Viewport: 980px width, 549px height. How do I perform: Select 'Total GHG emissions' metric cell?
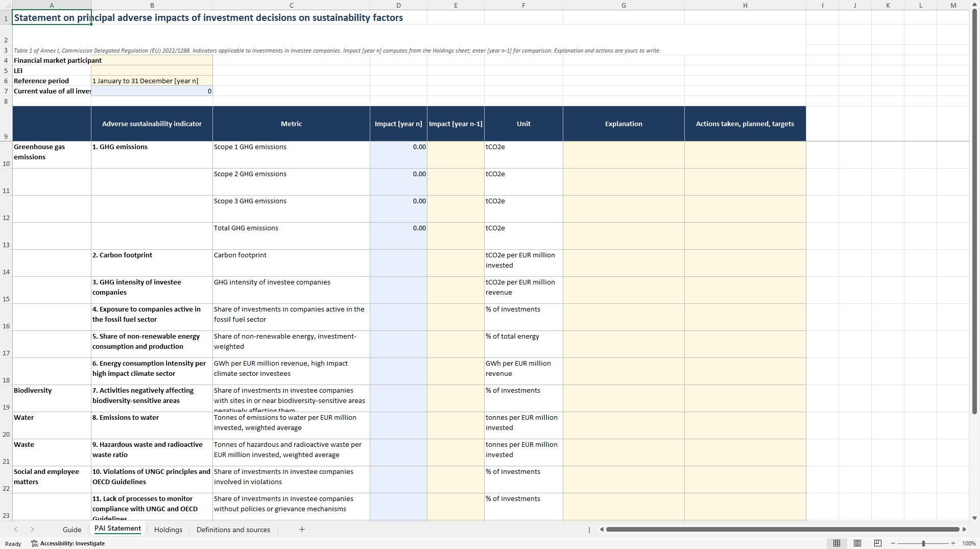tap(291, 236)
